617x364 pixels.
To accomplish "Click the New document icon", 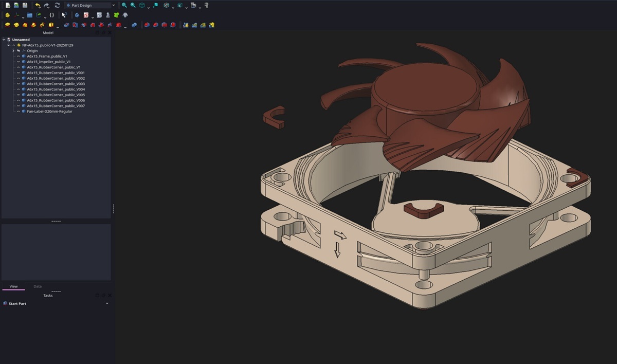I will pos(7,5).
